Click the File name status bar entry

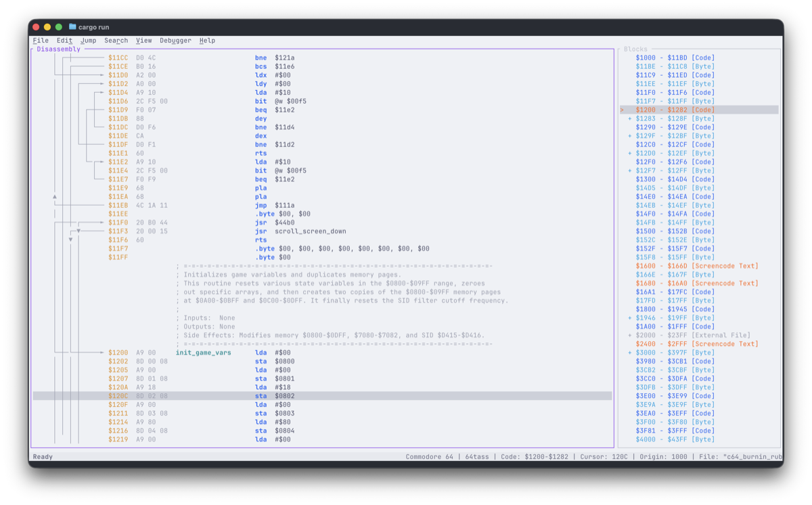(741, 457)
